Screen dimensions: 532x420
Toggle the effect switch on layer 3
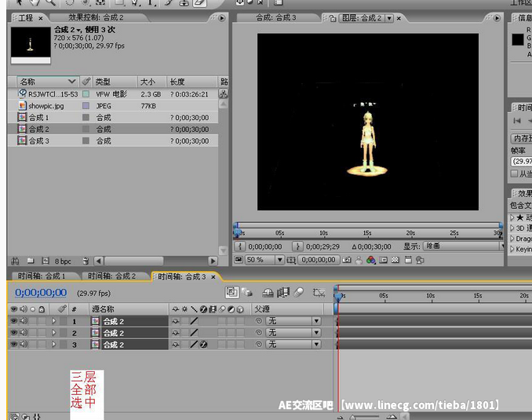tap(203, 345)
